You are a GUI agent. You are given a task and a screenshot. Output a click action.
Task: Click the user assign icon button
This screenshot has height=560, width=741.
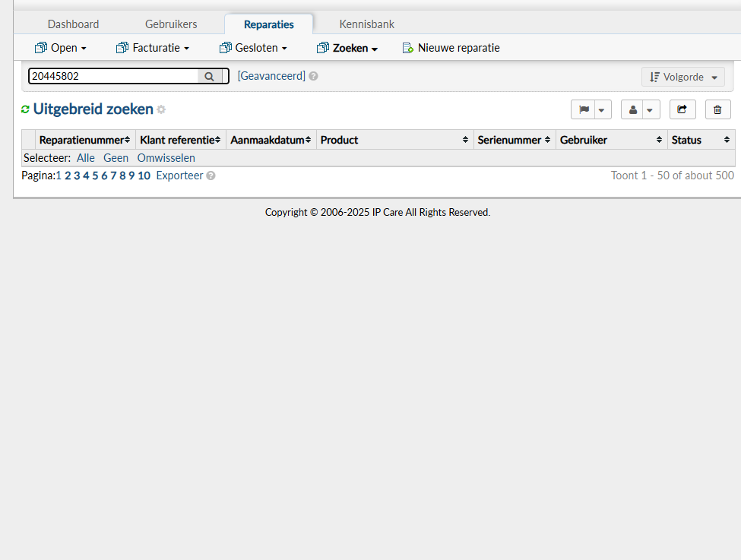click(x=632, y=109)
